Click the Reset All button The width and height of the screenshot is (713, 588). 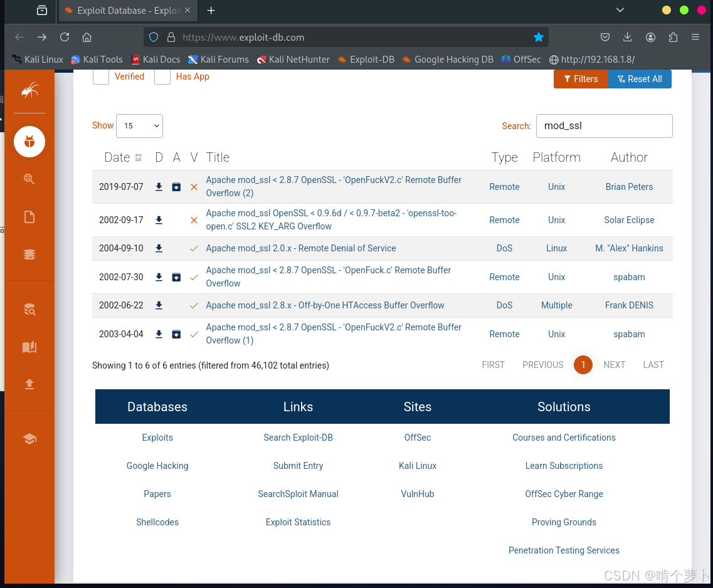coord(640,79)
